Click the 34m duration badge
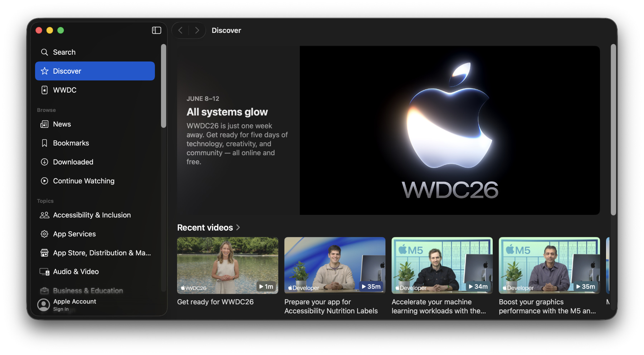 (x=478, y=286)
